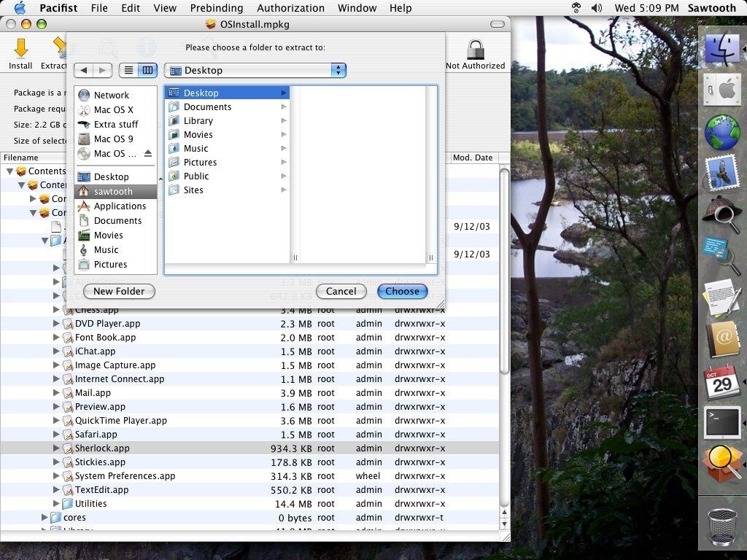Click the Choose button
747x560 pixels.
[402, 291]
